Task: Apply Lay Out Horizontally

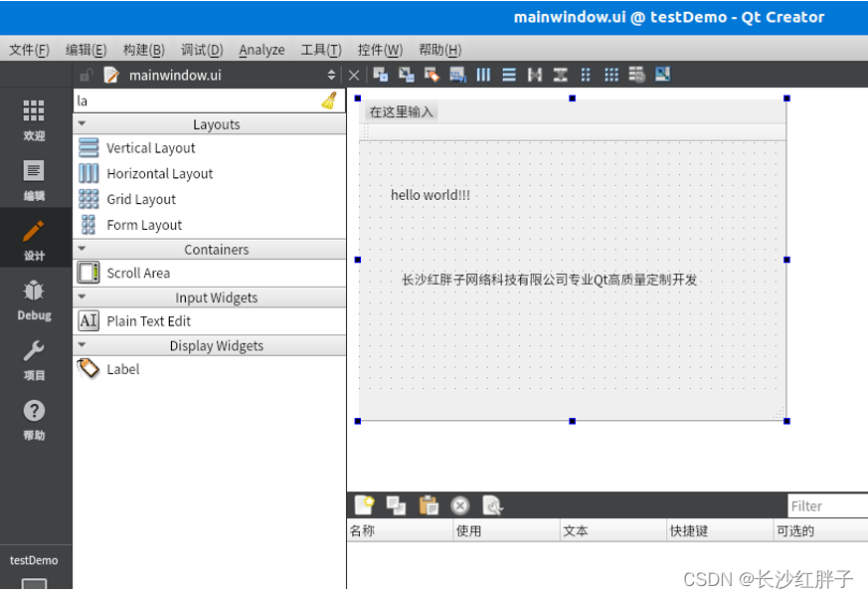Action: click(x=483, y=75)
